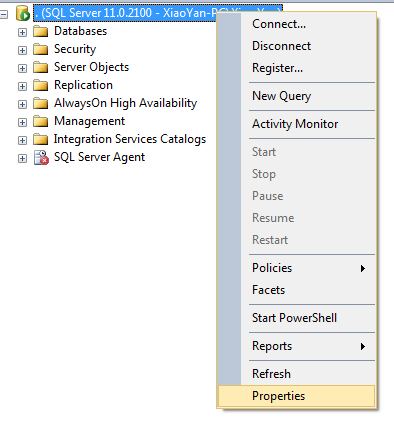
Task: Expand the Replication node
Action: click(22, 86)
